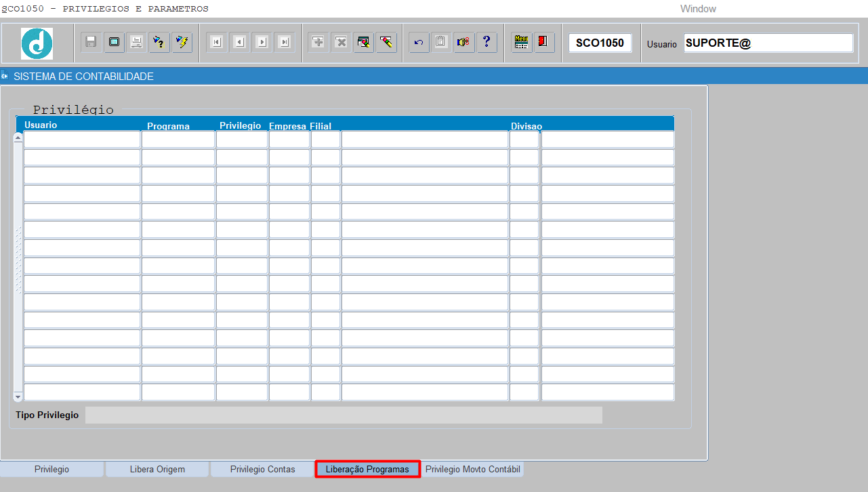Jump to the last record
This screenshot has height=492, width=868.
point(285,42)
